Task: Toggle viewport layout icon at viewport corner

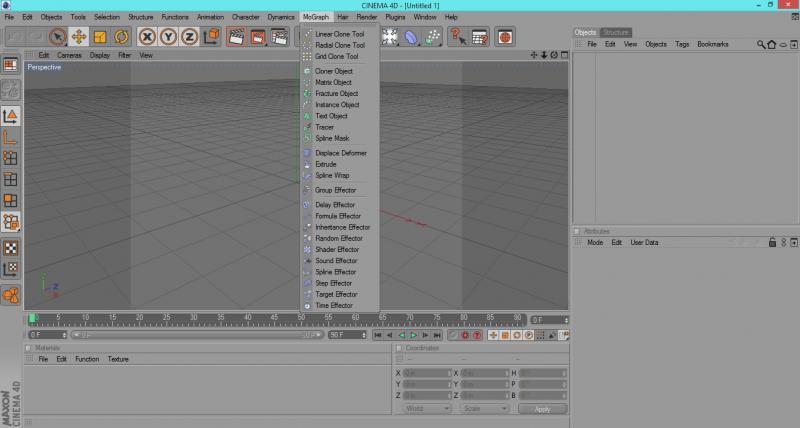Action: [x=564, y=55]
